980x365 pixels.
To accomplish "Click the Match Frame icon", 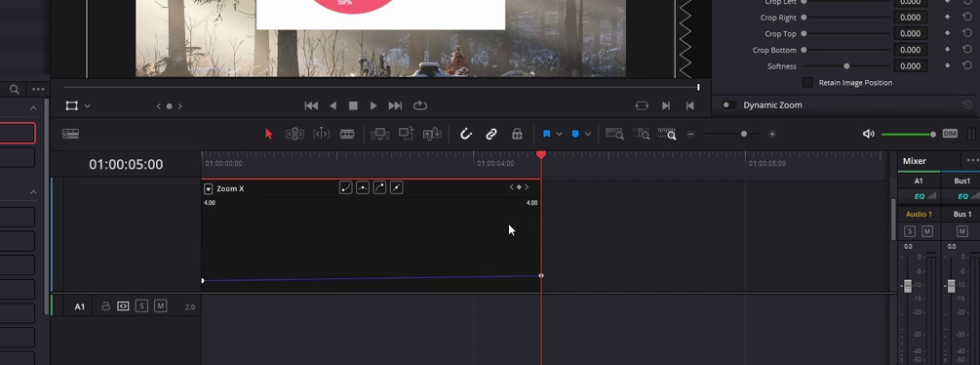I will (x=642, y=105).
